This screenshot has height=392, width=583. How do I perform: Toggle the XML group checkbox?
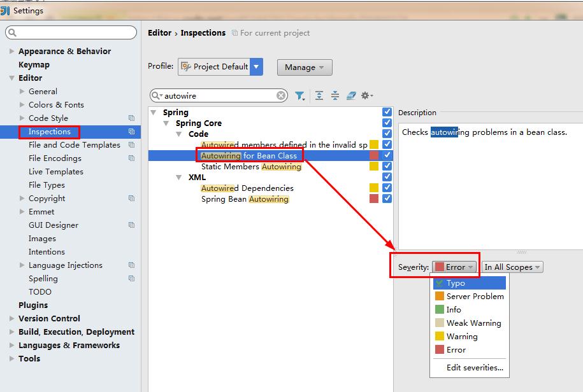(387, 177)
